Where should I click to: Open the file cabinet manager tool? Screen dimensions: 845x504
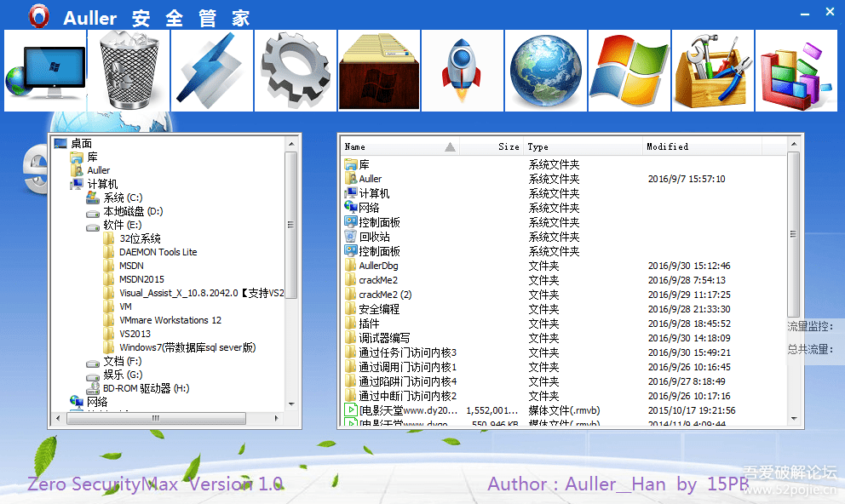tap(378, 71)
